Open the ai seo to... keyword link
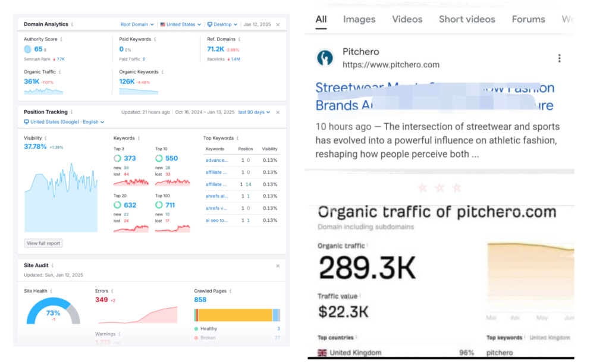Screen dimensions: 609x364 coord(216,220)
